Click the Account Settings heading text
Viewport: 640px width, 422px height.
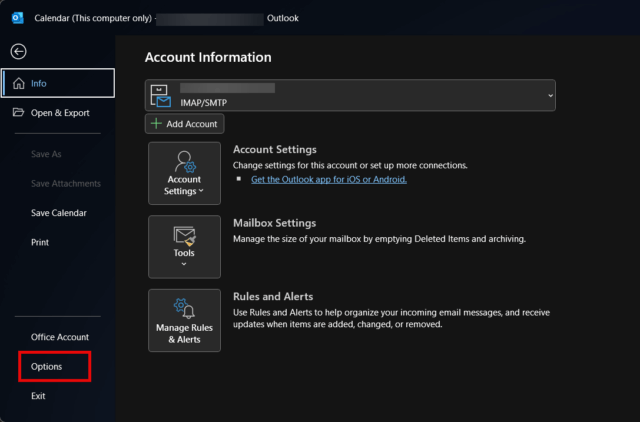coord(275,150)
